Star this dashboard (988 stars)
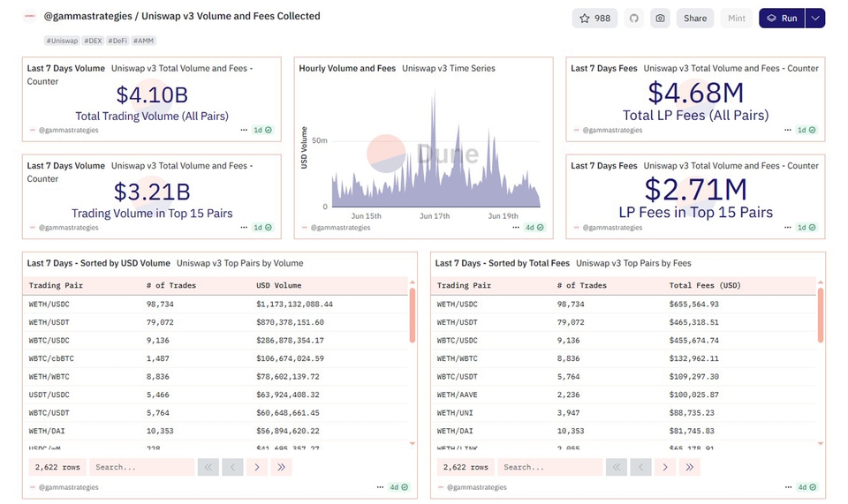Viewport: 848px width, 504px height. [x=595, y=19]
